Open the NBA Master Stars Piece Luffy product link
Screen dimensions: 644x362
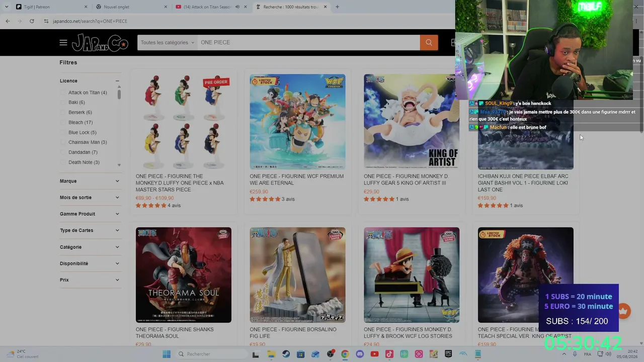point(180,183)
